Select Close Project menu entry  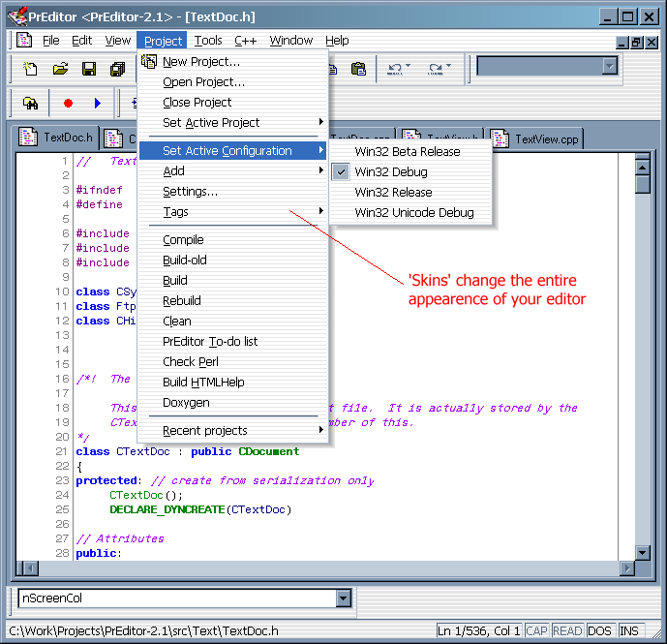point(232,103)
